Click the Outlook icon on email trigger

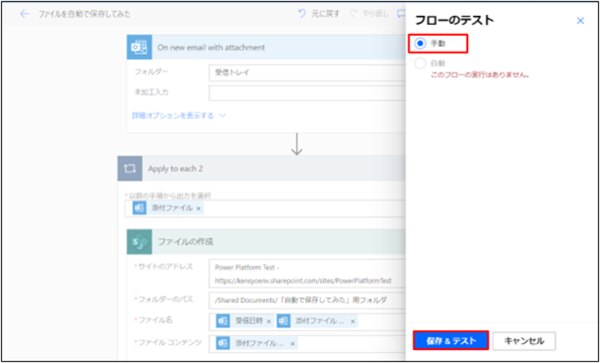click(139, 47)
